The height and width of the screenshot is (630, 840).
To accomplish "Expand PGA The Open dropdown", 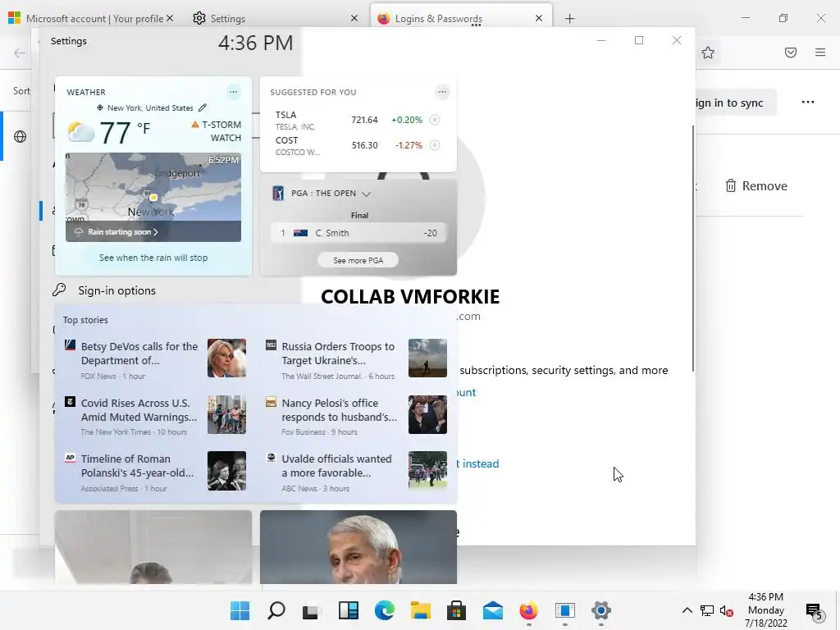I will [367, 194].
